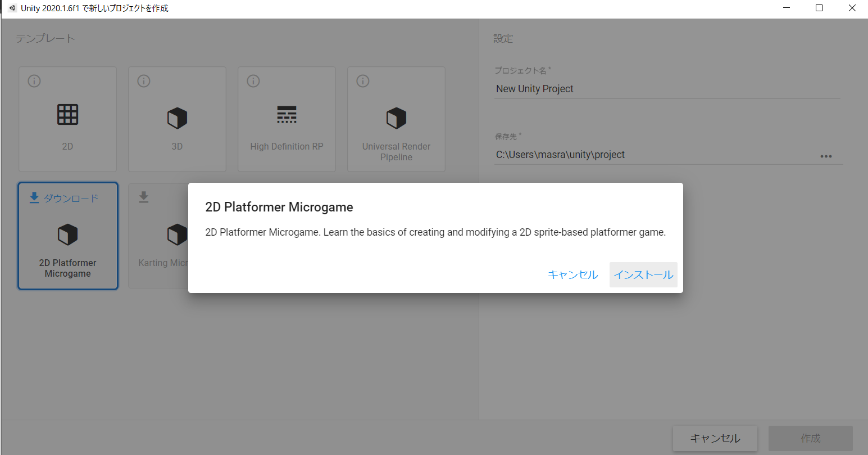This screenshot has height=455, width=868.
Task: Browse save location with the three-dots icon
Action: pyautogui.click(x=826, y=156)
